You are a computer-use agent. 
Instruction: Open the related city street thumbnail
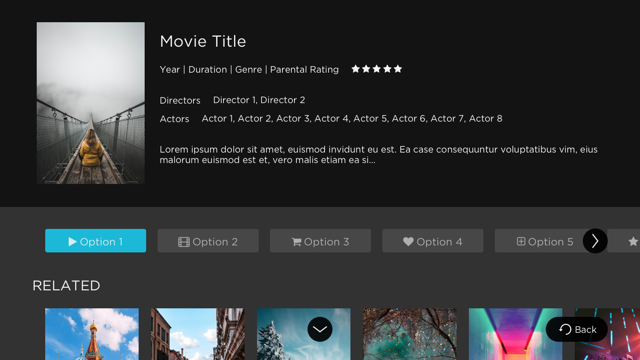198,334
